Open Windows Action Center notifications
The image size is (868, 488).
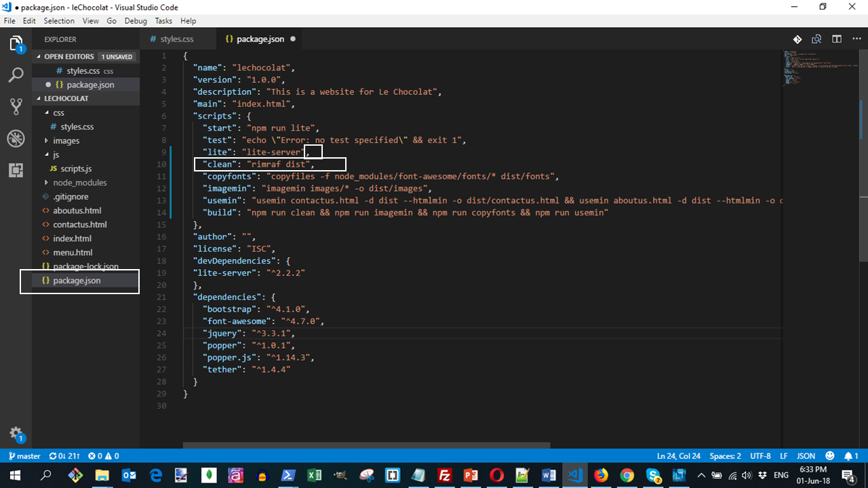coord(848,475)
